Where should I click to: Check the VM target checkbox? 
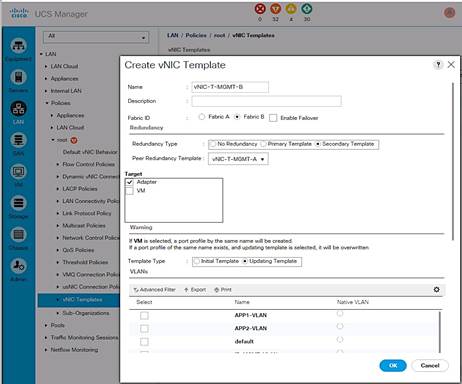130,191
